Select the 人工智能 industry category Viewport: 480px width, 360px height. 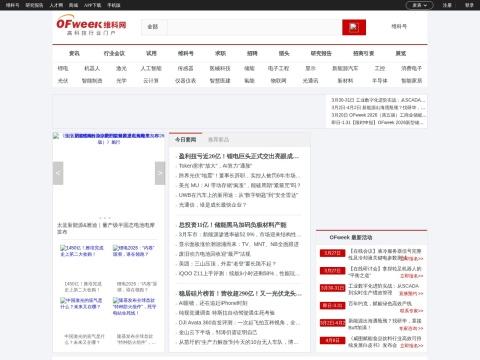click(x=151, y=68)
